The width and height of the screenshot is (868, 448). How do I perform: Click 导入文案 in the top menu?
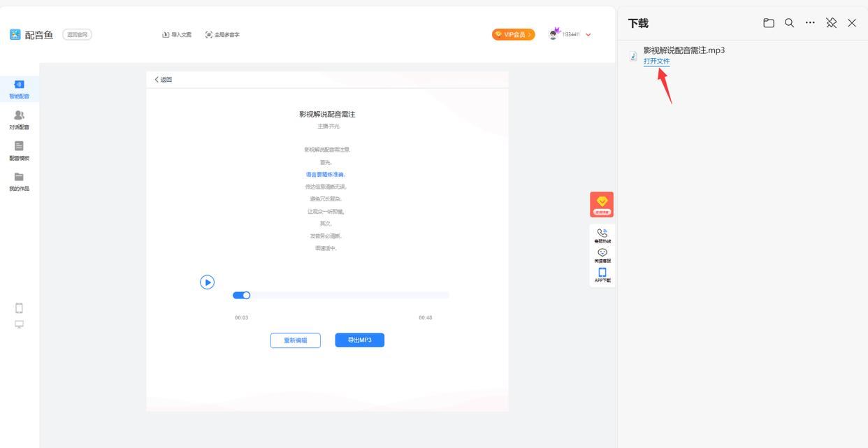point(177,35)
